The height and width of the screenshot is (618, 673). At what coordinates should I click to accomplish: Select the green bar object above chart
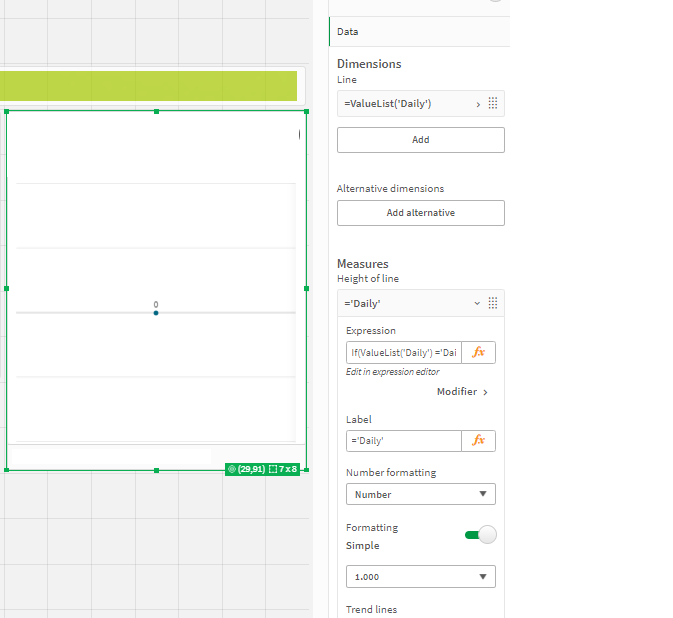[x=149, y=86]
